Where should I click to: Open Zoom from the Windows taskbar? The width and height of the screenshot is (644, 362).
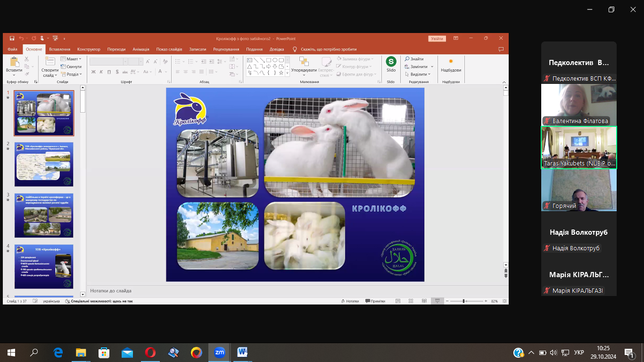(220, 352)
